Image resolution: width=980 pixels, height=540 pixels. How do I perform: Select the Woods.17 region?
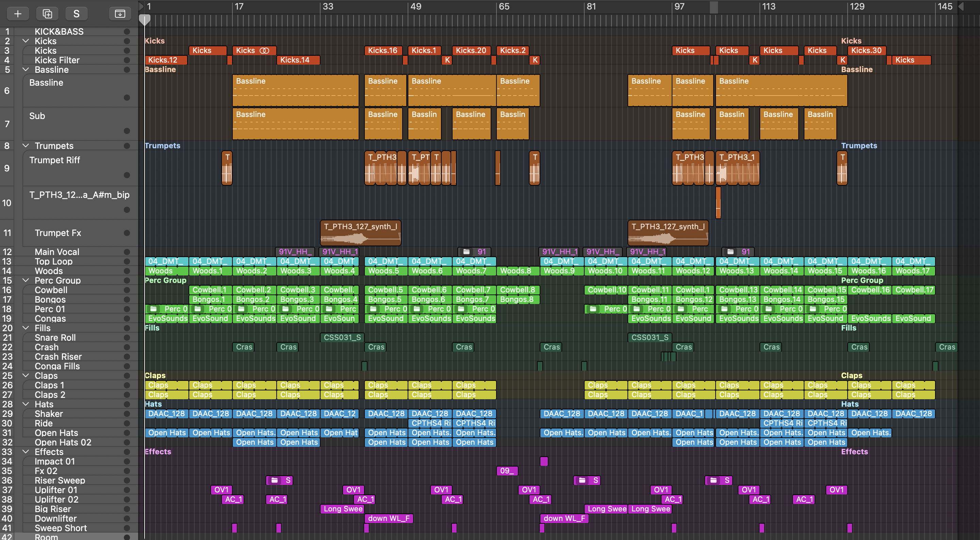pos(913,271)
